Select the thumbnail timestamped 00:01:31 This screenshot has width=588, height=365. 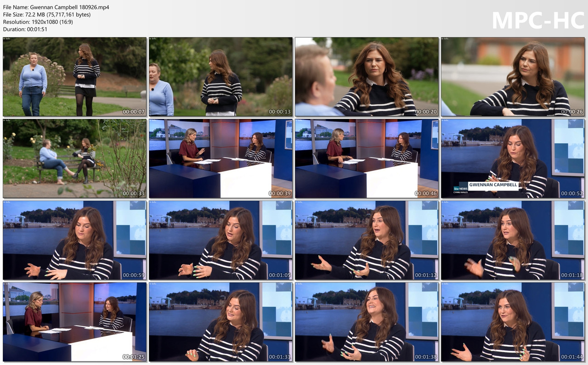[220, 322]
